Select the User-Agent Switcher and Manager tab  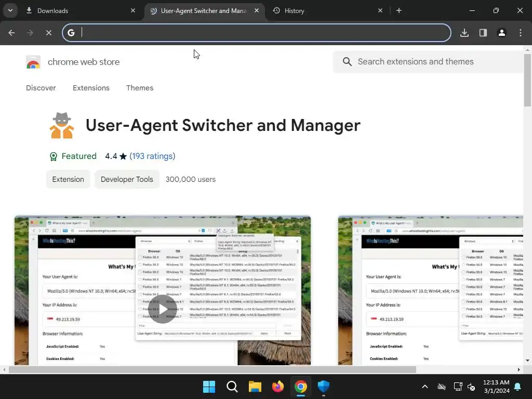[204, 11]
